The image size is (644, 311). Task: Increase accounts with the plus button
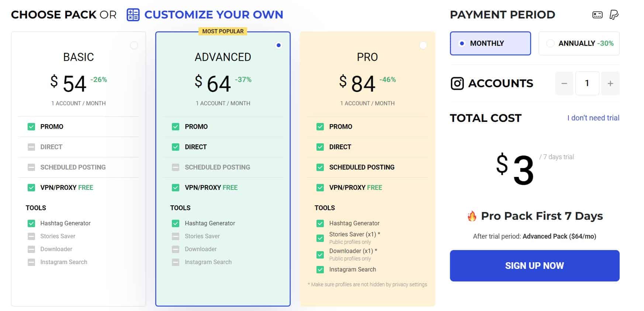pyautogui.click(x=610, y=83)
